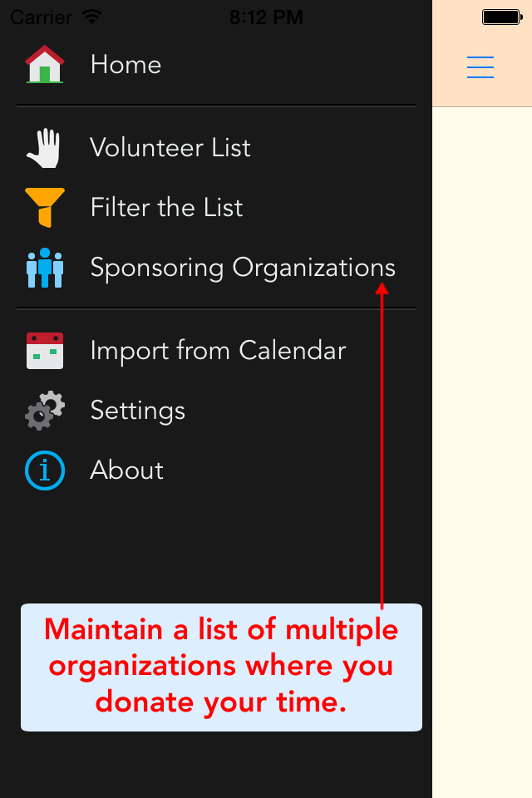The width and height of the screenshot is (532, 798).
Task: Toggle the hamburger menu button
Action: click(x=480, y=66)
